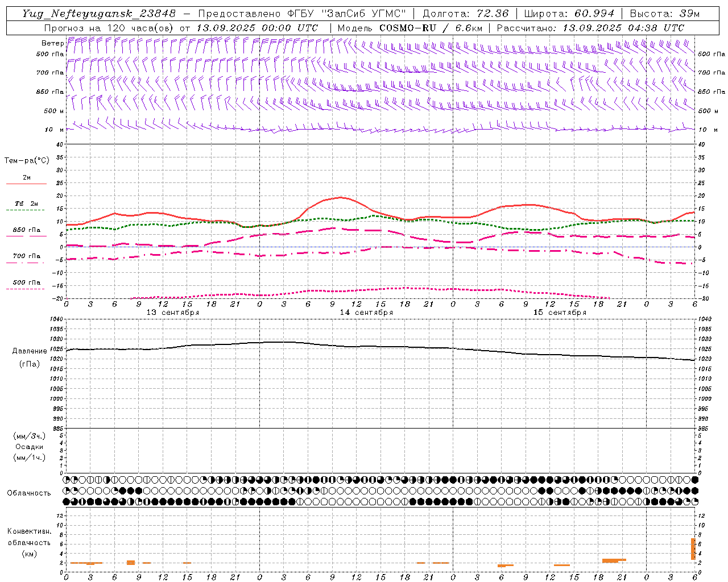Click the 'Давление' pressure label
728x582 pixels.
[30, 351]
